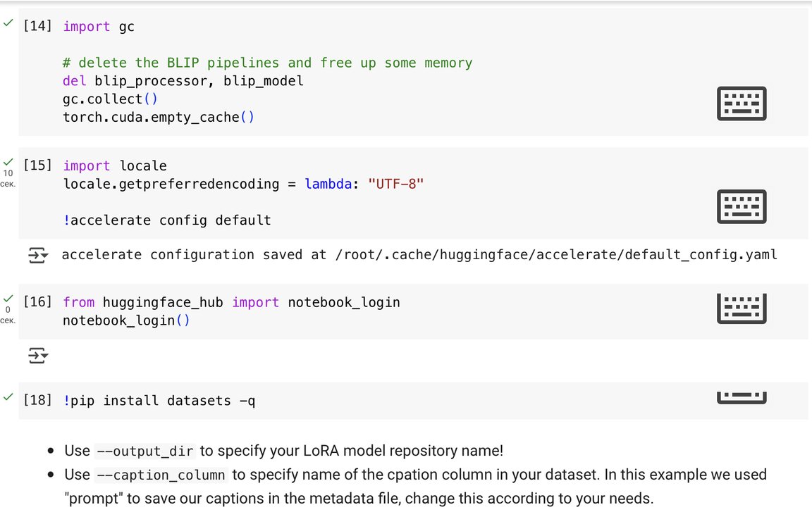This screenshot has width=812, height=524.
Task: Click the keyboard icon in the pip install cell
Action: (x=742, y=398)
